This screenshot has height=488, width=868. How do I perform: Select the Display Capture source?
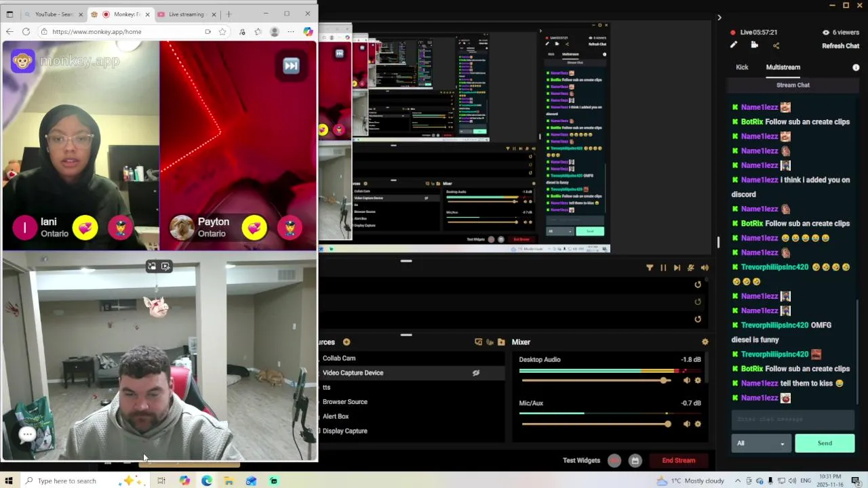(345, 431)
